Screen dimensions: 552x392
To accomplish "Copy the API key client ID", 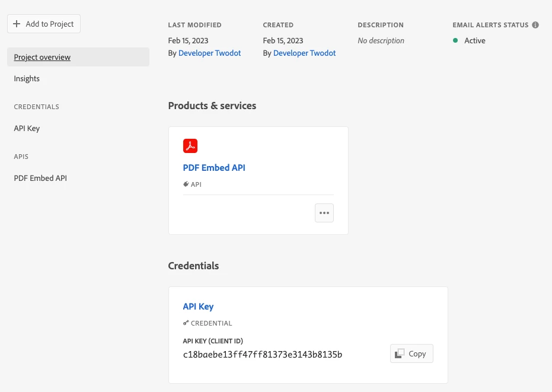I will point(411,353).
